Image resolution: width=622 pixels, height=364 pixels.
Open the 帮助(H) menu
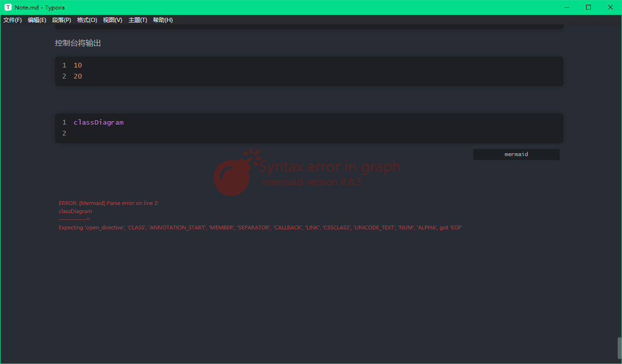[x=163, y=20]
